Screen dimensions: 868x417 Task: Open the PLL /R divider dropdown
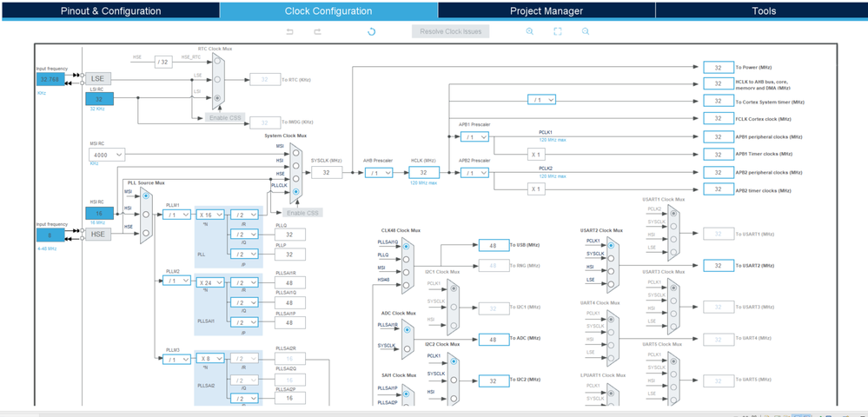coord(243,215)
